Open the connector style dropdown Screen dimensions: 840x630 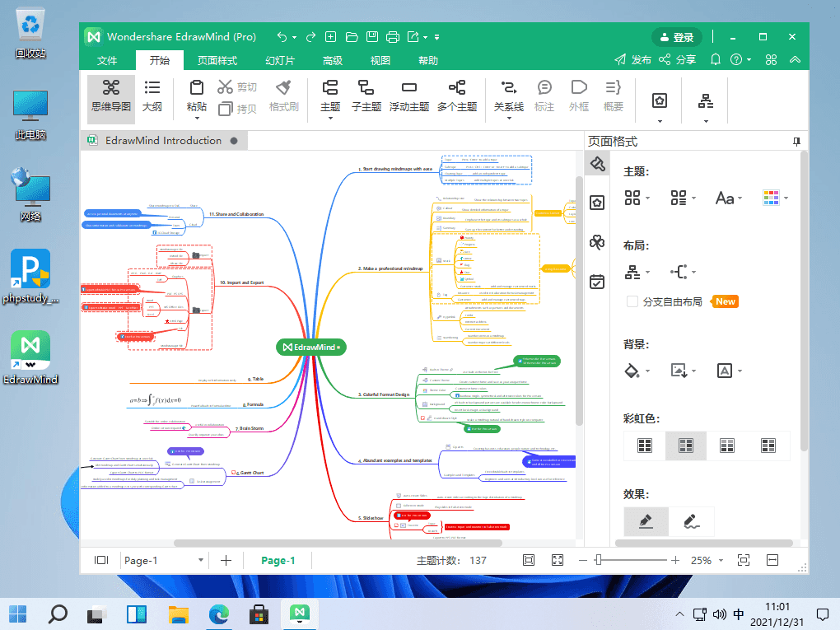coord(683,272)
